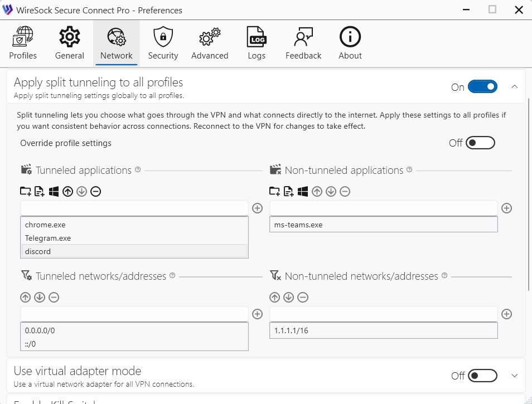This screenshot has height=404, width=532.
Task: Expand the virtual adapter mode section
Action: 514,376
